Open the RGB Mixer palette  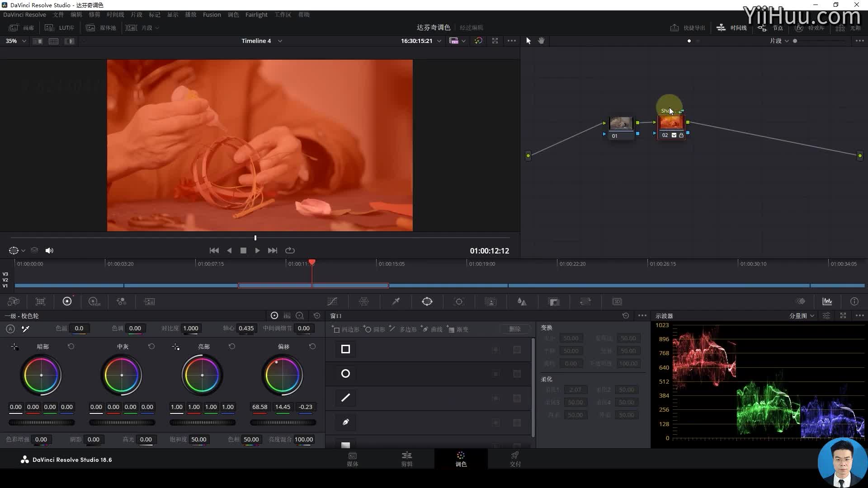121,301
